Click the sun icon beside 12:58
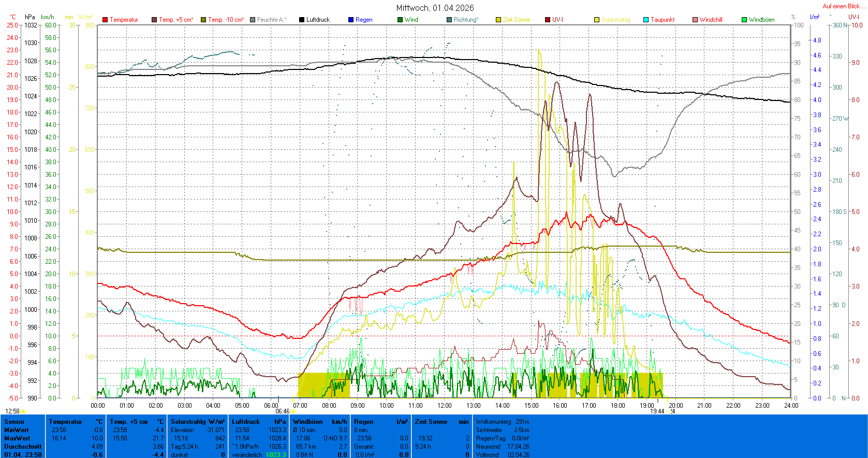Viewport: 868px width, 458px height. (23, 411)
